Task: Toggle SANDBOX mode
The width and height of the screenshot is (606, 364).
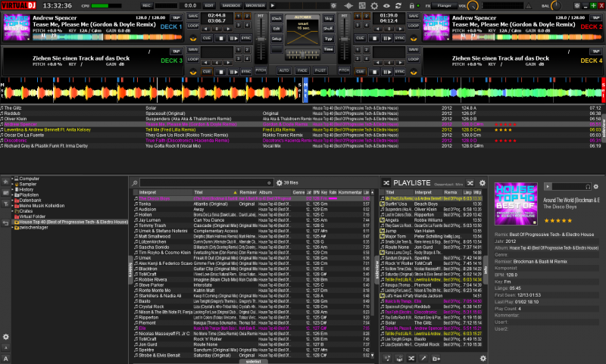Action: [231, 6]
